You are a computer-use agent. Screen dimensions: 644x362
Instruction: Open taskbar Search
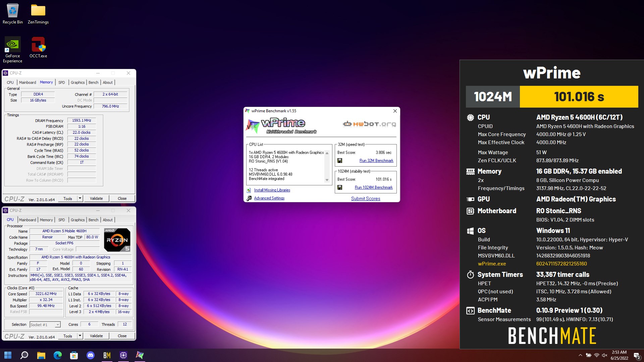(x=24, y=355)
